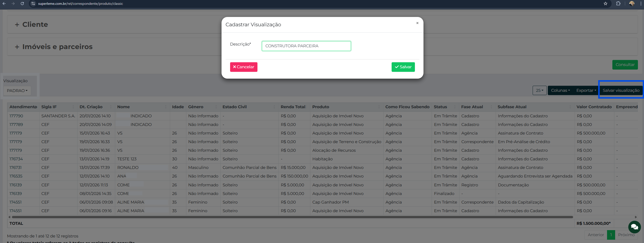Click the Descrição input field
Viewport: 644px width, 243px height.
(306, 46)
